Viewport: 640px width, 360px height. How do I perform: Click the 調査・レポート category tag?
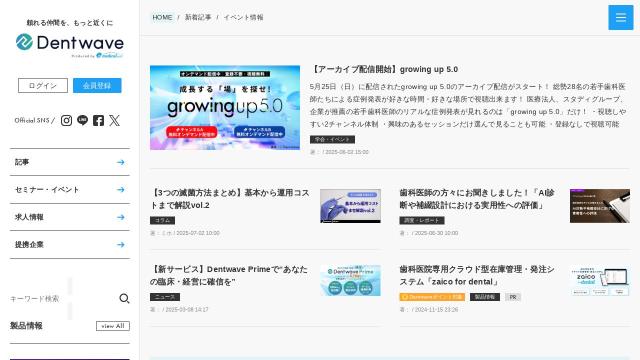[x=422, y=220]
